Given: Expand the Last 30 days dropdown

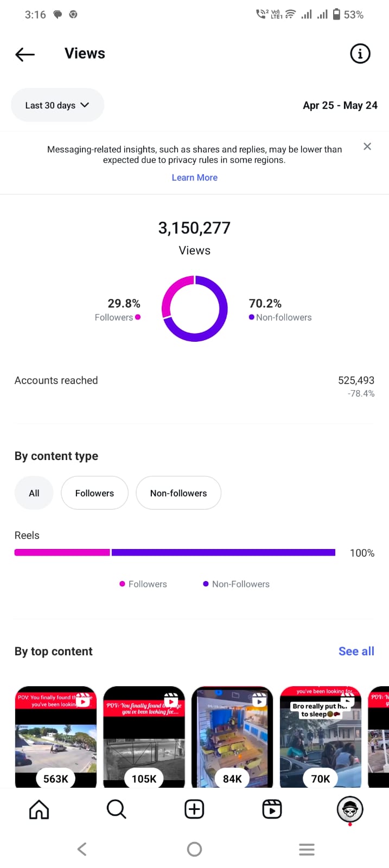Looking at the screenshot, I should (x=58, y=105).
